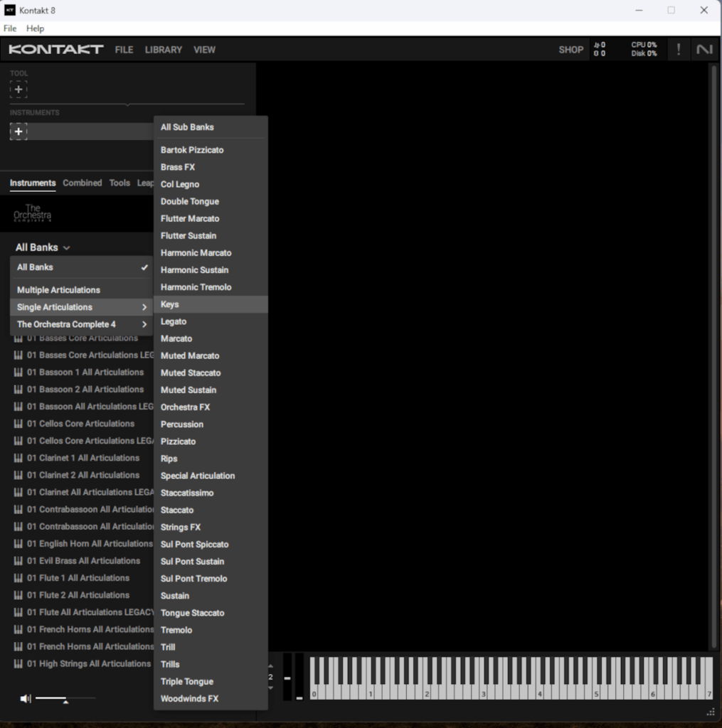Choose Special Articulation sub bank

tap(211, 476)
